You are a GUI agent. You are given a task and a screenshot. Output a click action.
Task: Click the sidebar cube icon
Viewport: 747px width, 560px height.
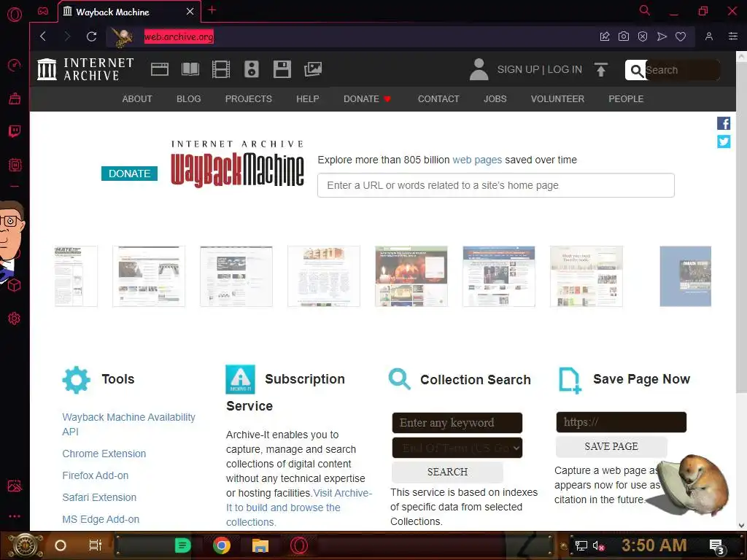click(x=15, y=285)
